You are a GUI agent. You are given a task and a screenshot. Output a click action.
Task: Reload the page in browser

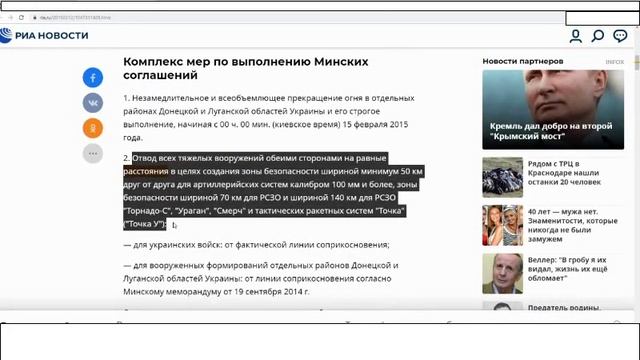coord(21,18)
